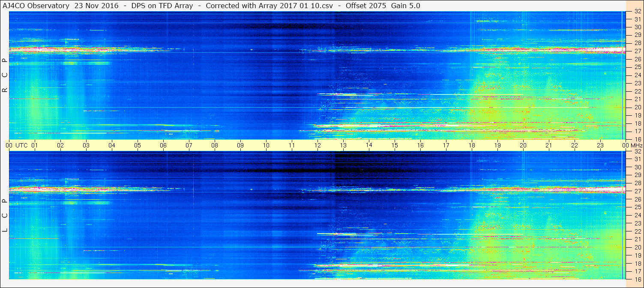Click the 30 frequency label in the LCP panel

click(x=637, y=167)
